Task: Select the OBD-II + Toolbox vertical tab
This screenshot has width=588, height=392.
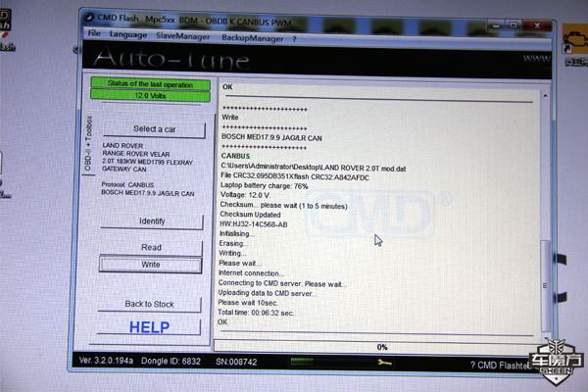Action: coord(88,144)
